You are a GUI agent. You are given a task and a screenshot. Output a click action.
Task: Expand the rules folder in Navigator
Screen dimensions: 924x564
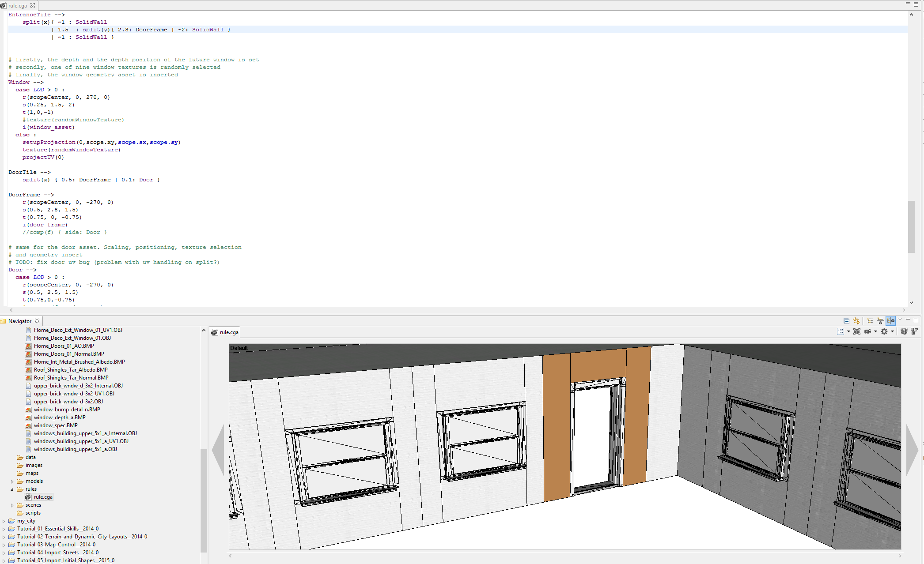(12, 489)
